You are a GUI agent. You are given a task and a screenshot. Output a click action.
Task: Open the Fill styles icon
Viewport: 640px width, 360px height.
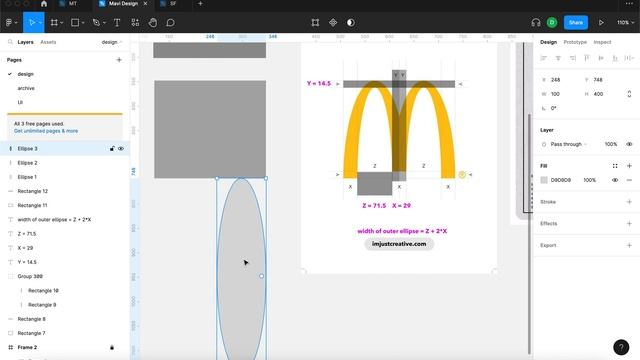(615, 166)
